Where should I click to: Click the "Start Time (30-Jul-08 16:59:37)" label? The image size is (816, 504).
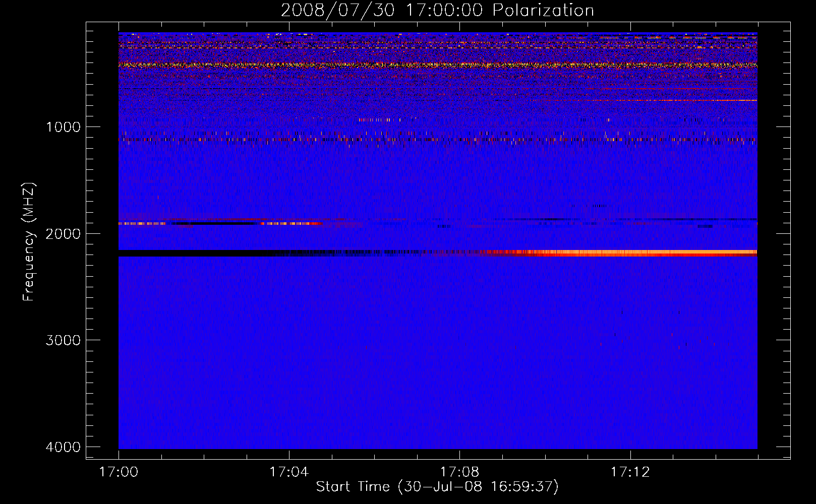pyautogui.click(x=437, y=487)
